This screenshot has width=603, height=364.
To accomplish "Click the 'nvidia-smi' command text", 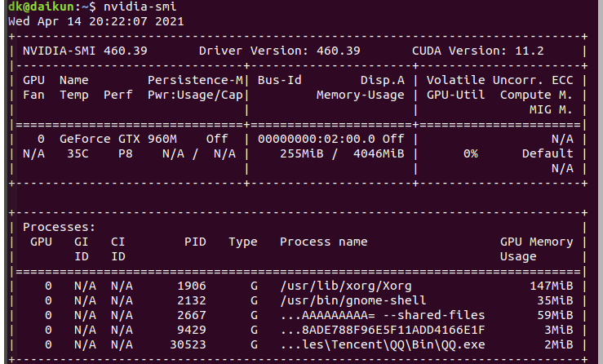I will [x=140, y=7].
